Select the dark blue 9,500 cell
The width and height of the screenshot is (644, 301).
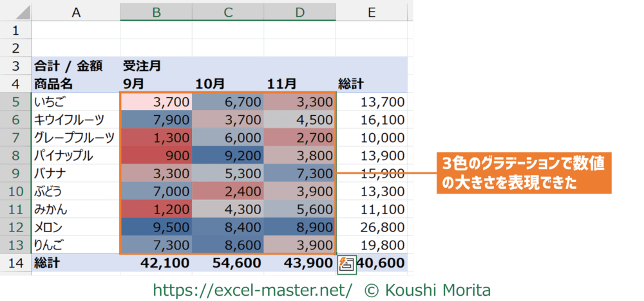coord(156,227)
